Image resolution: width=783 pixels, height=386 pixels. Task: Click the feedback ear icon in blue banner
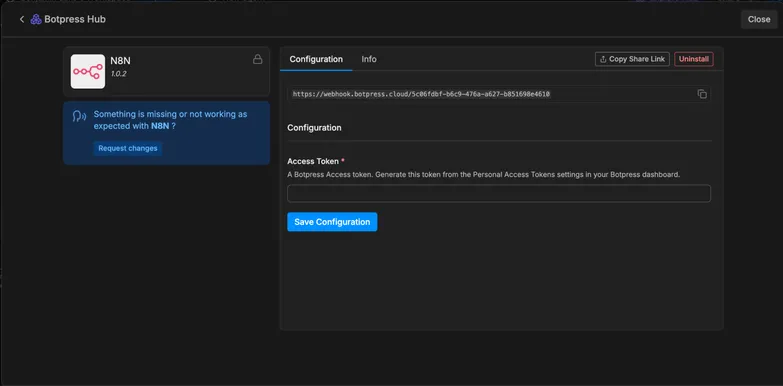coord(79,117)
